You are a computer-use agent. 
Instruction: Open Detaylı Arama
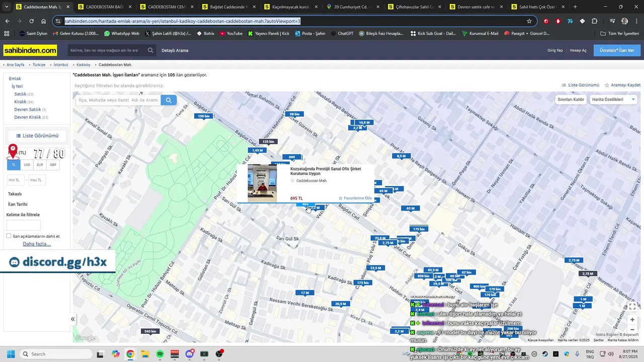click(175, 50)
